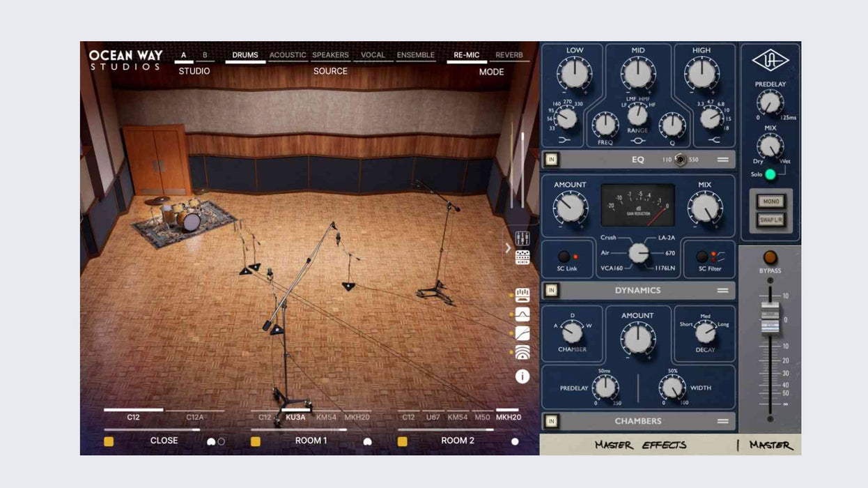
Task: Choose the VOCAL source tab
Action: [x=373, y=55]
